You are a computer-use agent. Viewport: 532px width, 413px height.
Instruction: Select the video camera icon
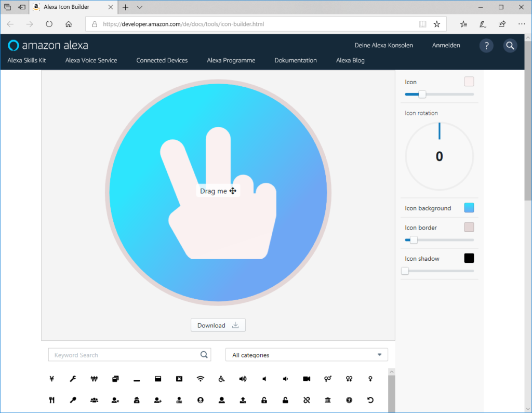[x=307, y=379]
